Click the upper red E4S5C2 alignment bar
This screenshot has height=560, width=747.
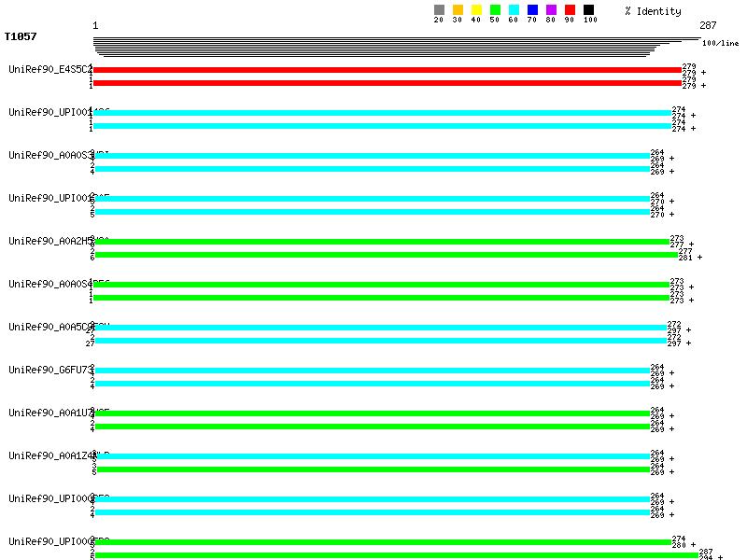point(387,70)
